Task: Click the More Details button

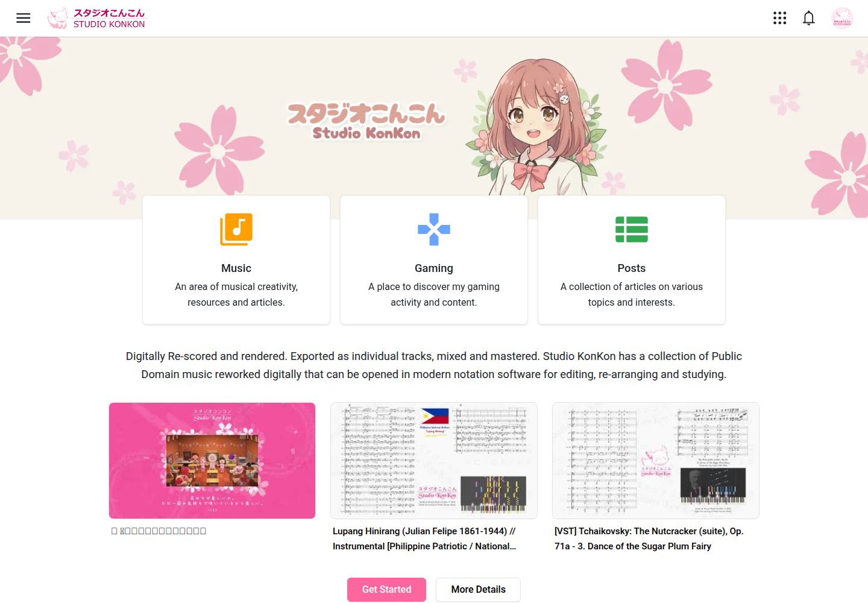Action: coord(479,590)
